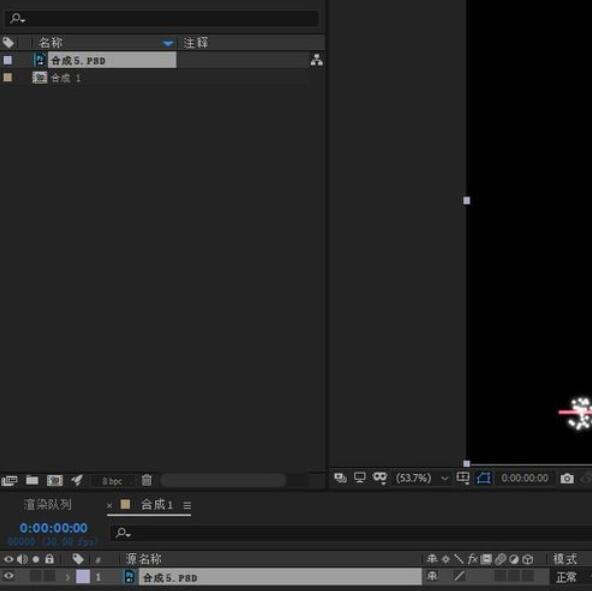Image resolution: width=592 pixels, height=591 pixels.
Task: Take a snapshot with the camera icon
Action: (x=567, y=478)
